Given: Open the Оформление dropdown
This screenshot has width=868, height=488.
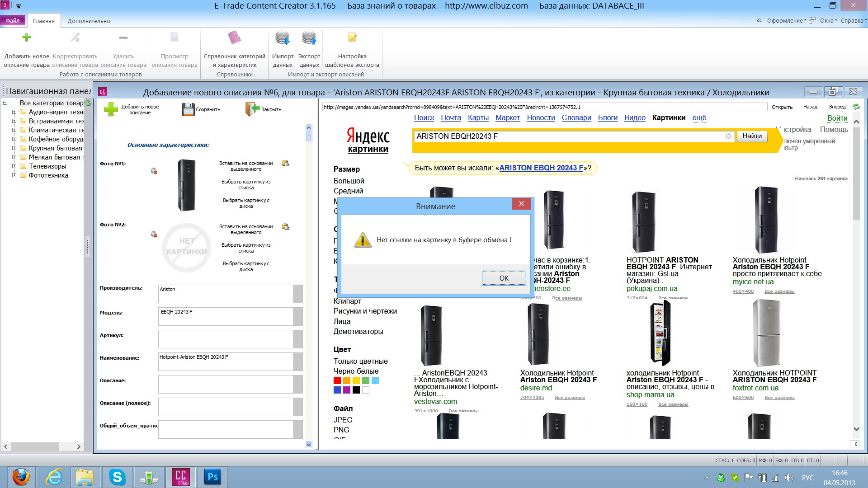Looking at the screenshot, I should tap(787, 20).
